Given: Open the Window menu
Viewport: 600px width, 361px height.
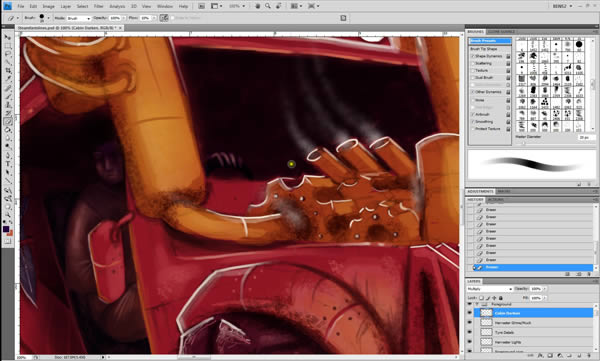Looking at the screenshot, I should pos(165,6).
